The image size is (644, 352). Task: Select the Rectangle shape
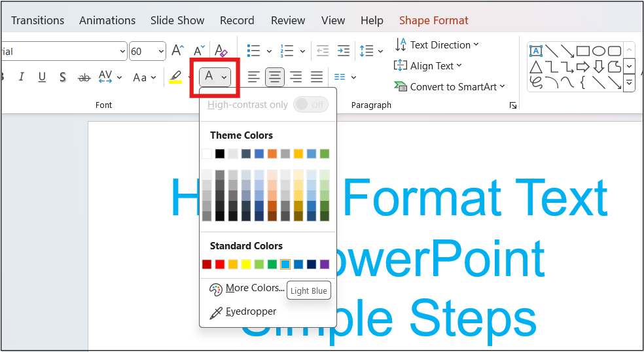(x=582, y=51)
